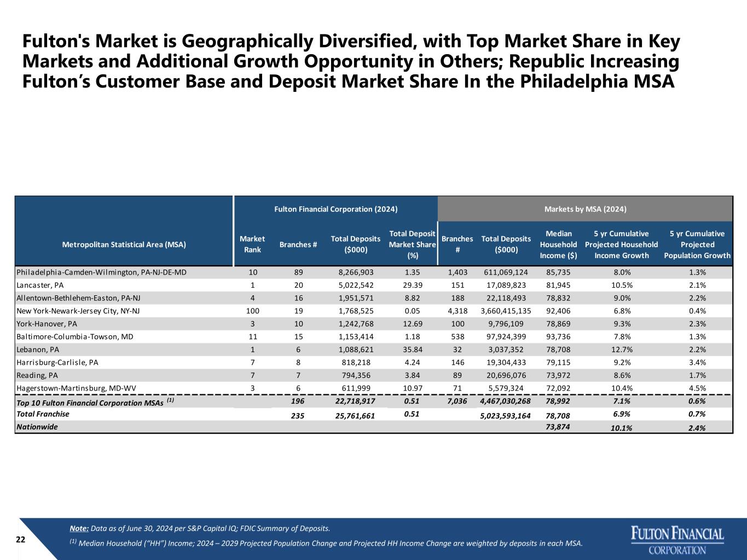
Task: Click Allentown's Fulton deposits value 1,951,571
Action: [356, 298]
